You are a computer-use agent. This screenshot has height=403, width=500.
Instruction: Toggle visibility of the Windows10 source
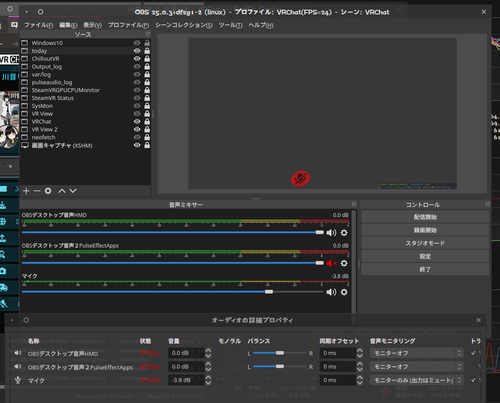coord(137,43)
